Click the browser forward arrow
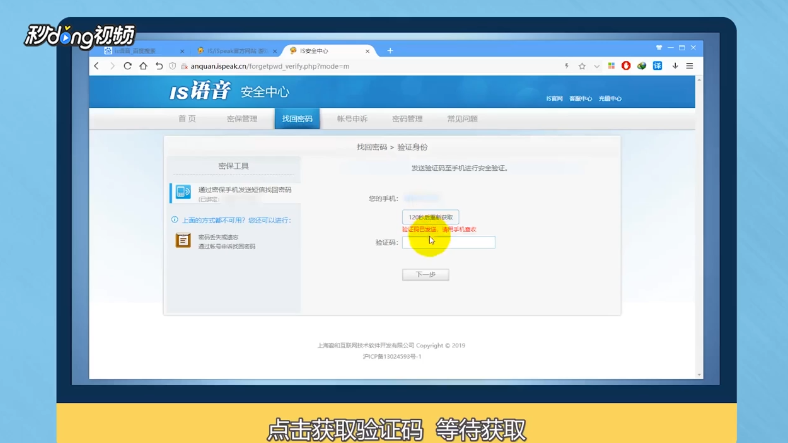 coord(112,66)
